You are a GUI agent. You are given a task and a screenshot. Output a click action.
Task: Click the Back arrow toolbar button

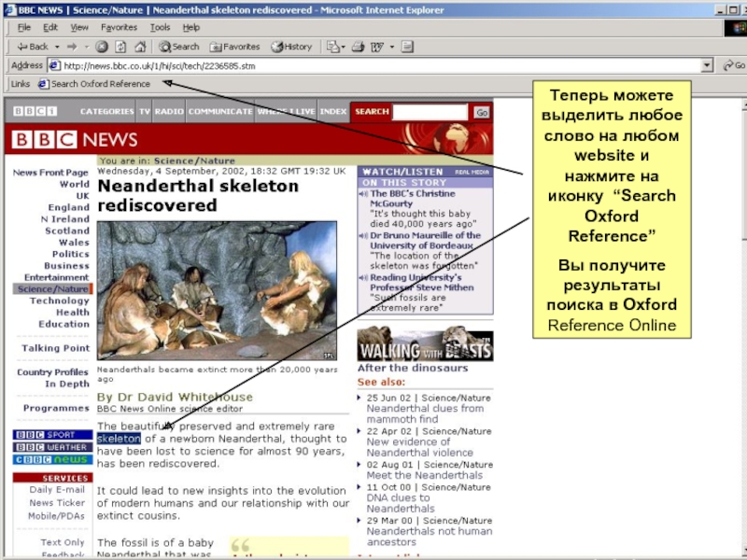pyautogui.click(x=33, y=47)
